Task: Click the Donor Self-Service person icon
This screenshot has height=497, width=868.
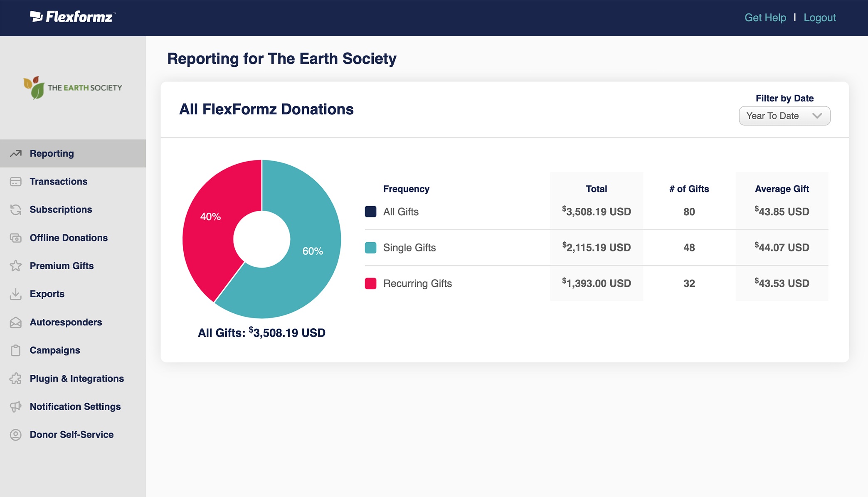Action: coord(16,435)
